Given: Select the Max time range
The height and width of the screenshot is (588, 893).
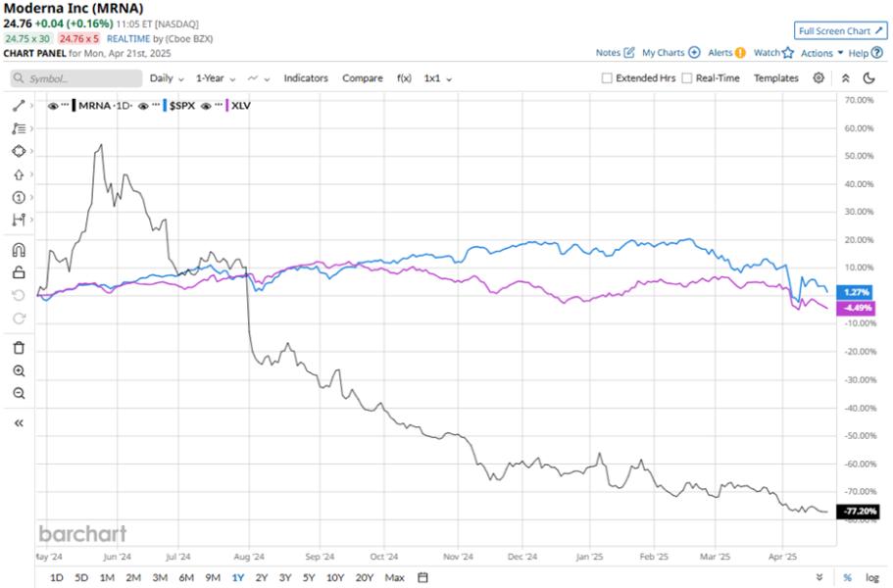Looking at the screenshot, I should click(x=395, y=578).
